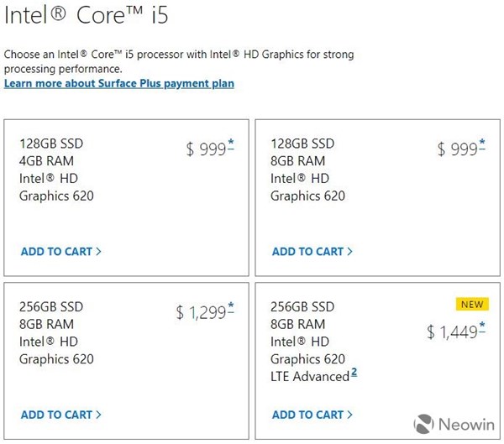This screenshot has height=444, width=504.
Task: Open Surface Plus payment plan link
Action: (x=119, y=84)
